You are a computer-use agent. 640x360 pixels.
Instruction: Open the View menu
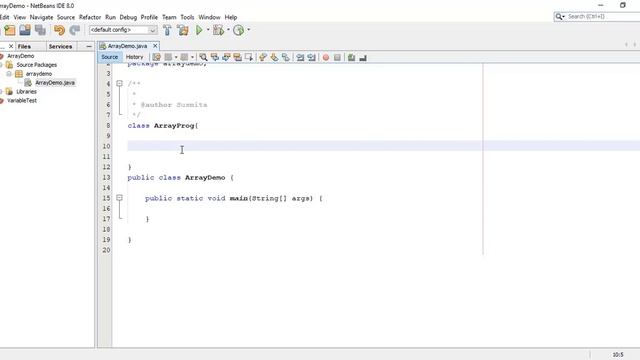tap(20, 17)
